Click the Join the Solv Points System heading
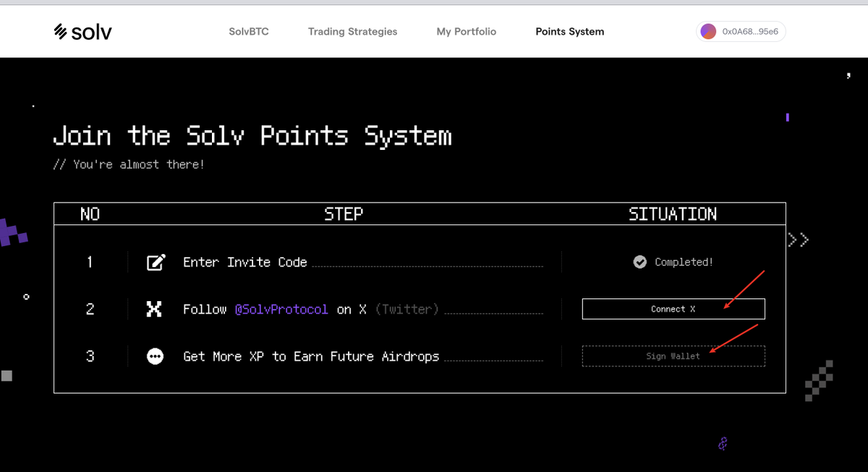The width and height of the screenshot is (868, 472). click(x=252, y=136)
